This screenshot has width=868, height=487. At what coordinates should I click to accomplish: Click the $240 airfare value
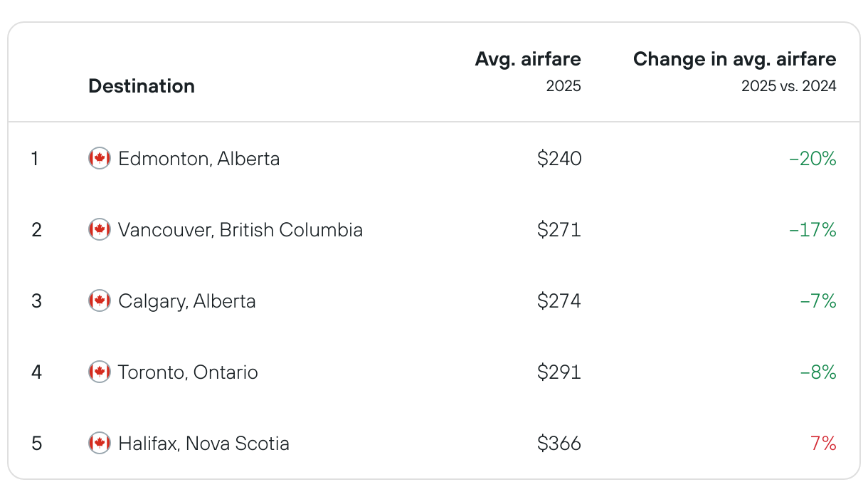[559, 158]
